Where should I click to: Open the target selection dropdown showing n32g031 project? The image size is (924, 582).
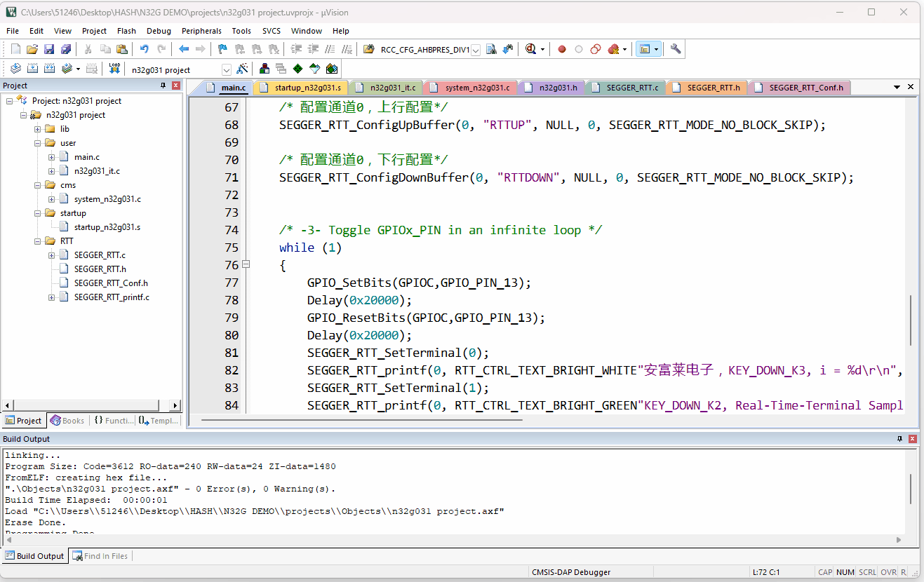(226, 69)
